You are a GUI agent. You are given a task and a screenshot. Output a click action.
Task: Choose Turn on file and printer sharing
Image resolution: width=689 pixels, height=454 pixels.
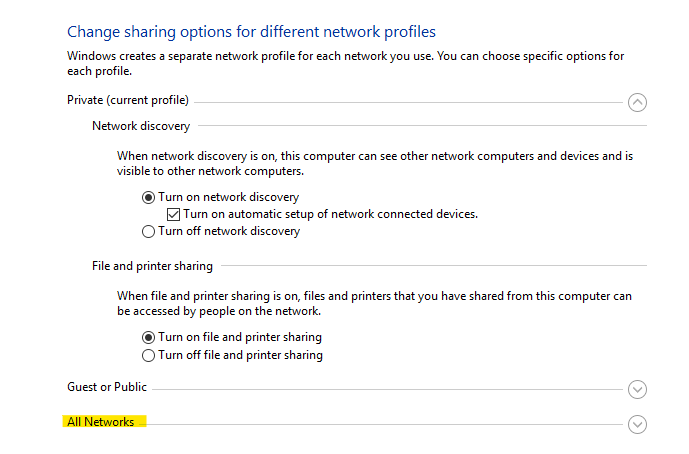coord(149,338)
